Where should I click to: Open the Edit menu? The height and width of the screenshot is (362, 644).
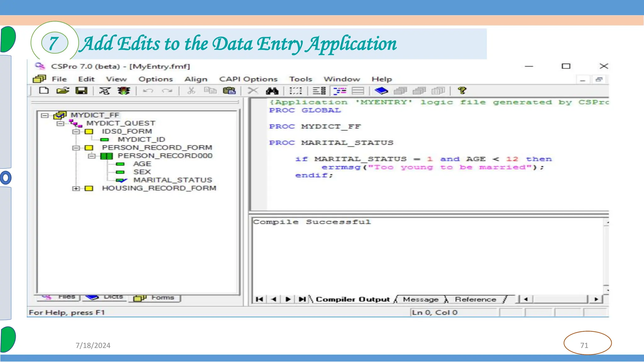86,79
